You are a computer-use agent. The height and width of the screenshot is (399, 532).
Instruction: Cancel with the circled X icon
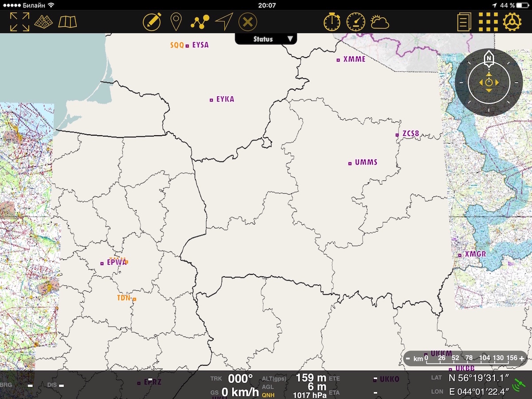(x=248, y=22)
